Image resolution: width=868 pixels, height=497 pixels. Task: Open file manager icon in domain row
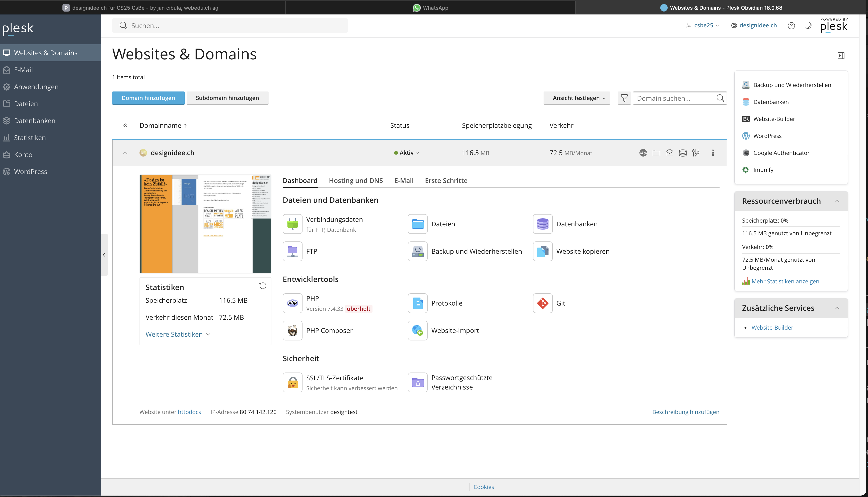pos(656,153)
